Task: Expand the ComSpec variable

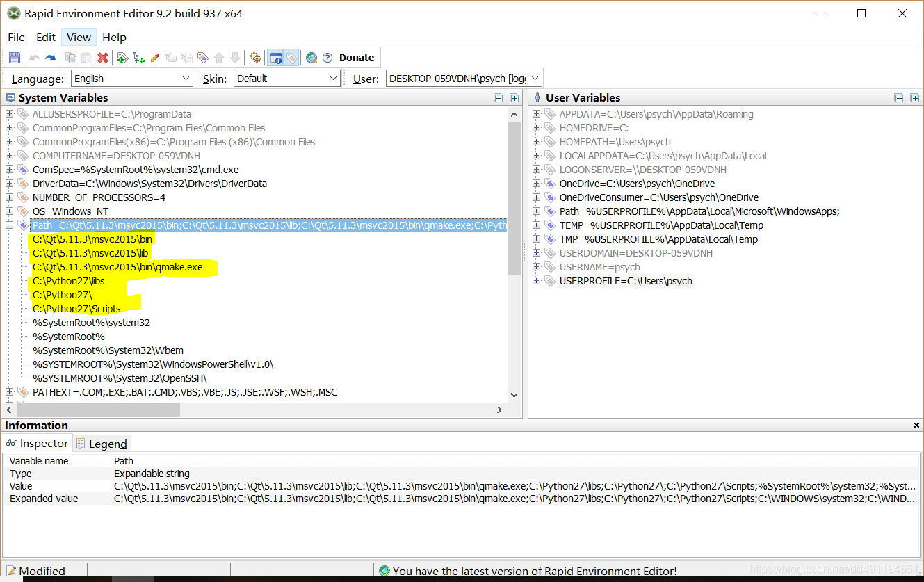Action: pos(9,170)
